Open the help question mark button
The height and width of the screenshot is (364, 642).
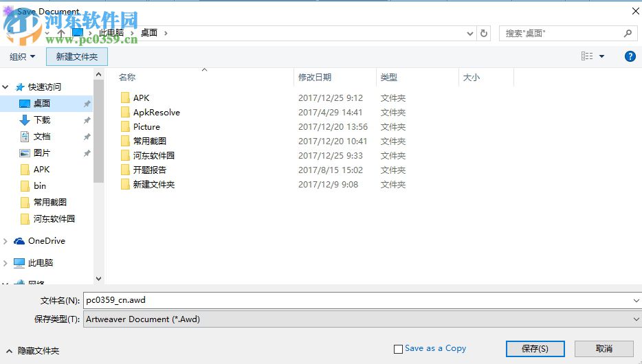coord(630,56)
